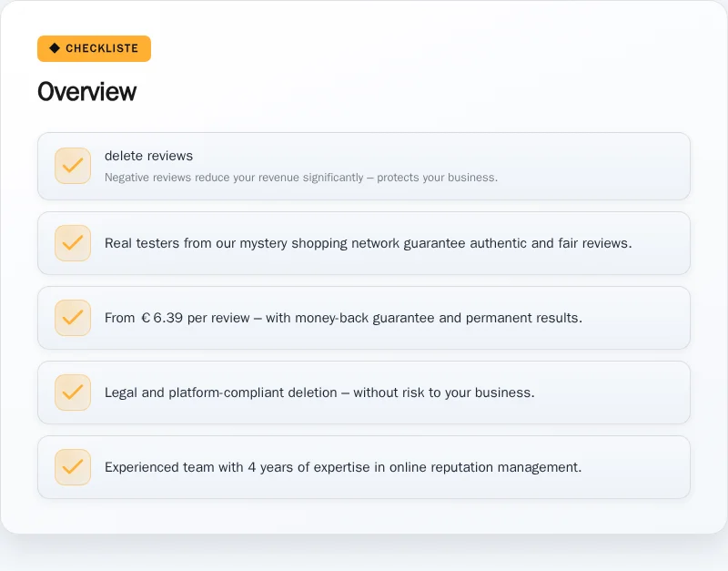This screenshot has width=728, height=571.
Task: Click the orange CHECKLISTE badge
Action: pos(95,49)
